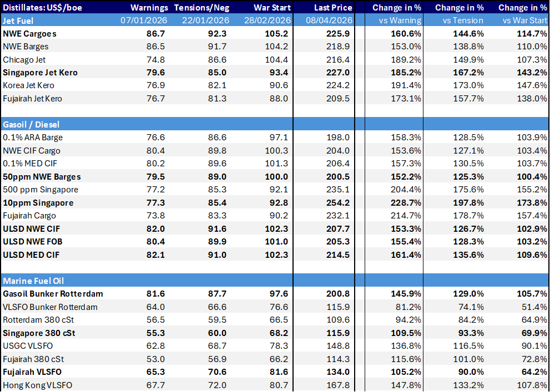Screen dimensions: 550x392
Task: Click the 'vs Warning' subheader
Action: coord(400,21)
